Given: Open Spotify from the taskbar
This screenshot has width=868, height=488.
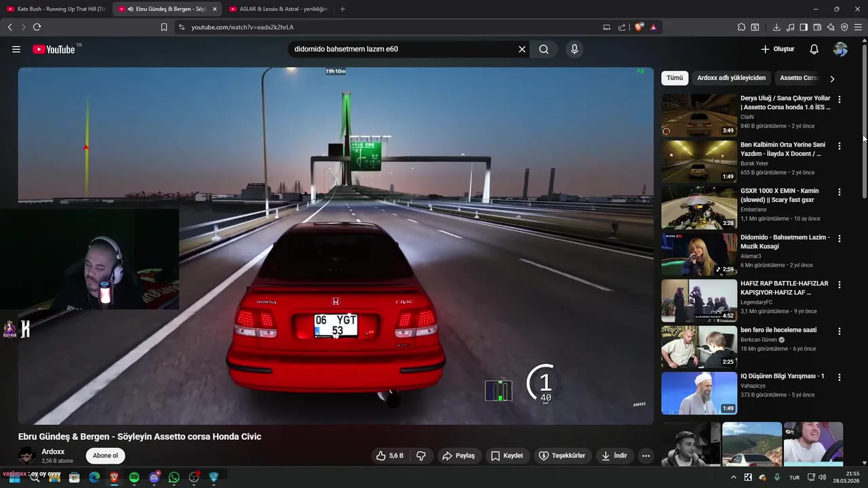Looking at the screenshot, I should (x=134, y=477).
